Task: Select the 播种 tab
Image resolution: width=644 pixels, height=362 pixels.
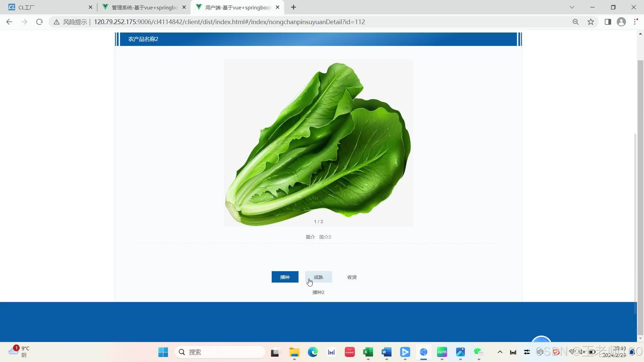Action: 285,277
